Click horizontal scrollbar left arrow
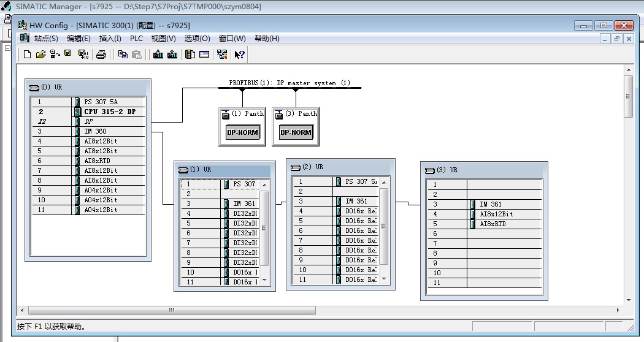Image resolution: width=644 pixels, height=342 pixels. [22, 310]
